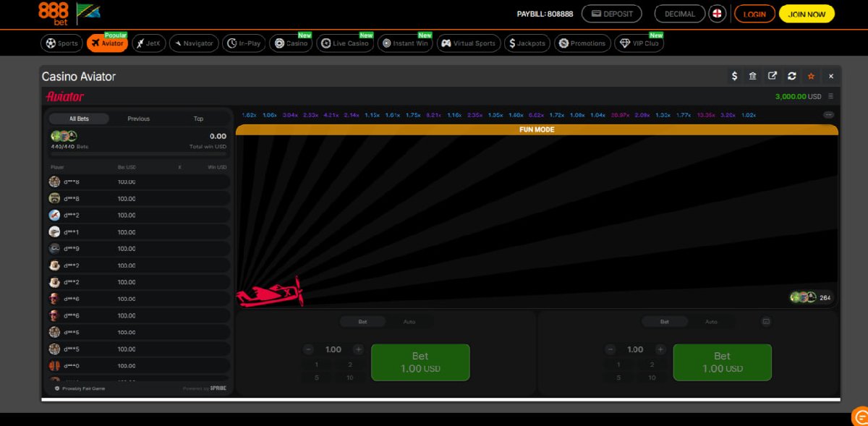Choose quick amount 2 in left panel
868x426 pixels.
click(x=350, y=365)
